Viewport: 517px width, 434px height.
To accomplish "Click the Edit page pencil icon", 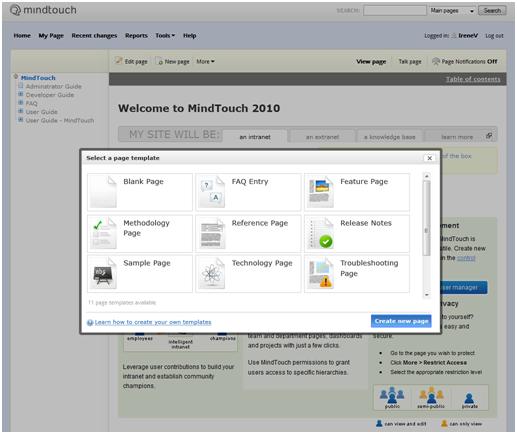I will tap(118, 61).
